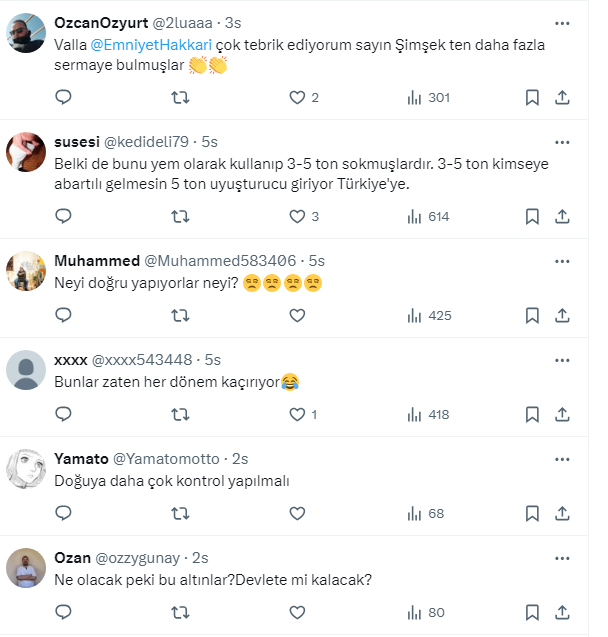Like Muhammed's tweet
608x637 pixels.
tap(297, 315)
